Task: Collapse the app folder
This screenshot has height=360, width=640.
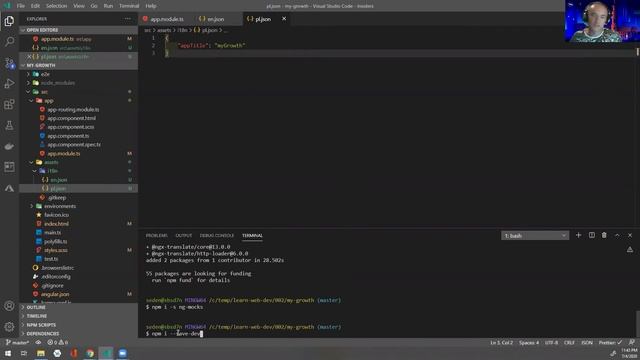Action: (x=49, y=101)
